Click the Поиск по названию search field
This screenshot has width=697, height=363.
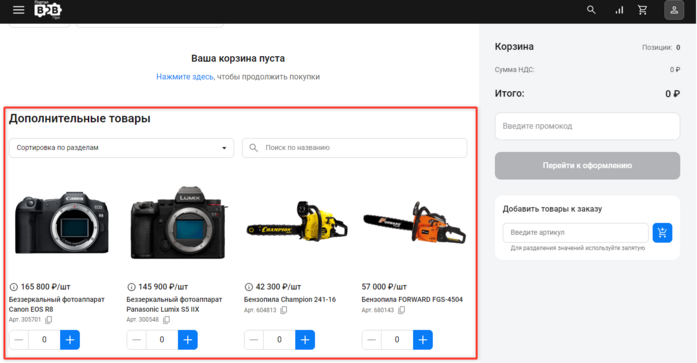(x=355, y=148)
